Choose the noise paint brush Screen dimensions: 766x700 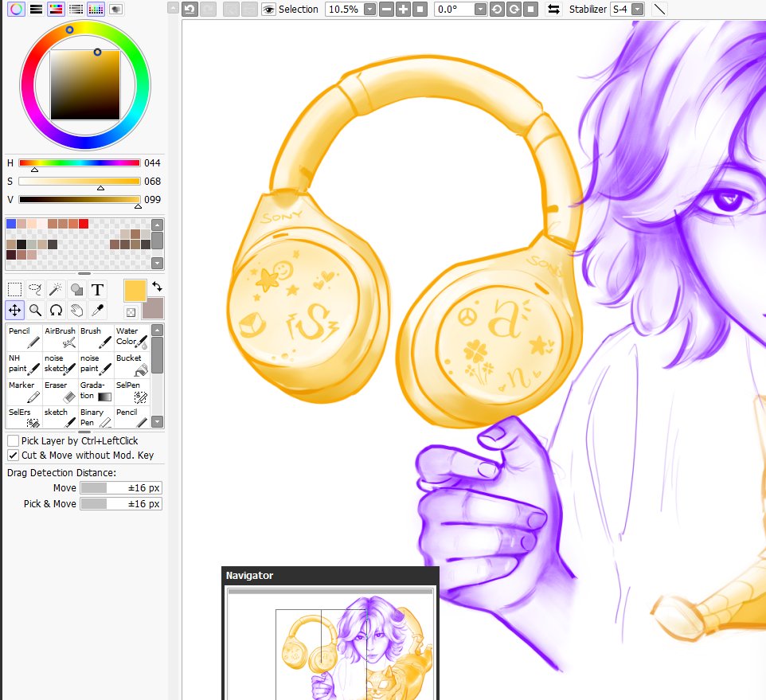coord(96,365)
